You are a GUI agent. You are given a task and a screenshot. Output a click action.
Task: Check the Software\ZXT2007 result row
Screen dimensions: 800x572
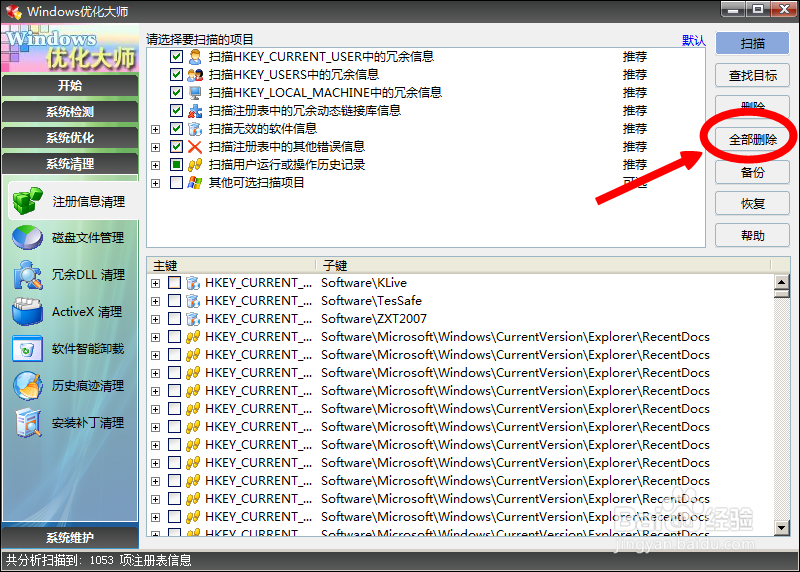(174, 319)
